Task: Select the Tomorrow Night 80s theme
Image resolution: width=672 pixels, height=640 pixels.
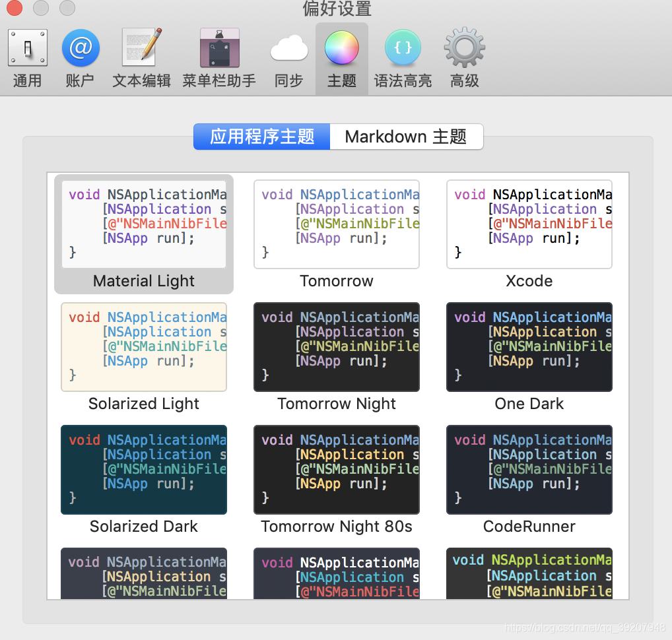Action: pyautogui.click(x=337, y=470)
